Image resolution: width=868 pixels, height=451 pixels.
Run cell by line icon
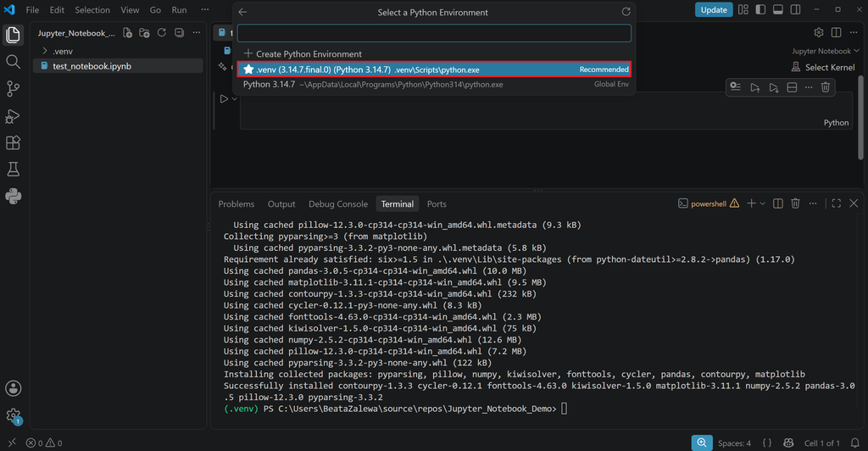(735, 87)
